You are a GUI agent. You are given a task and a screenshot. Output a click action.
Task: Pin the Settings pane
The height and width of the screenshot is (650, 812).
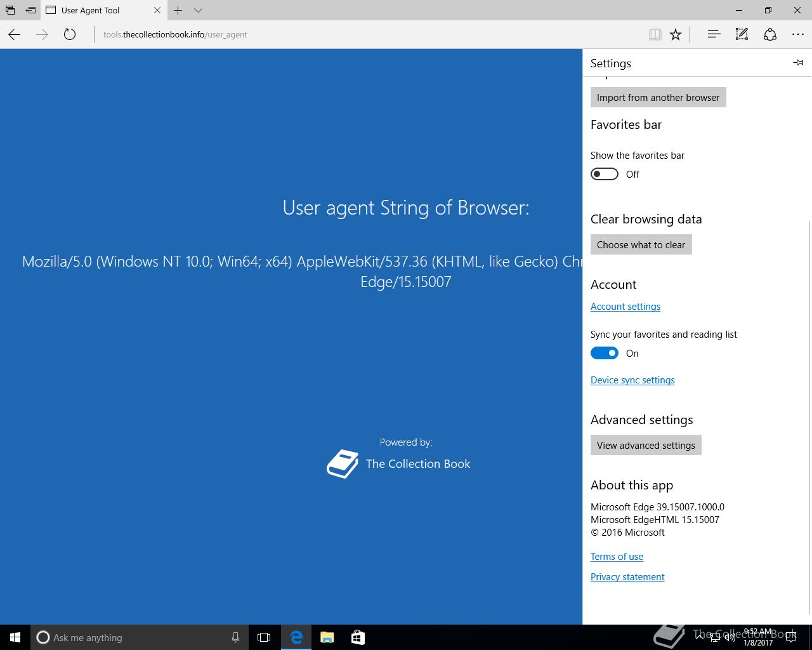799,62
